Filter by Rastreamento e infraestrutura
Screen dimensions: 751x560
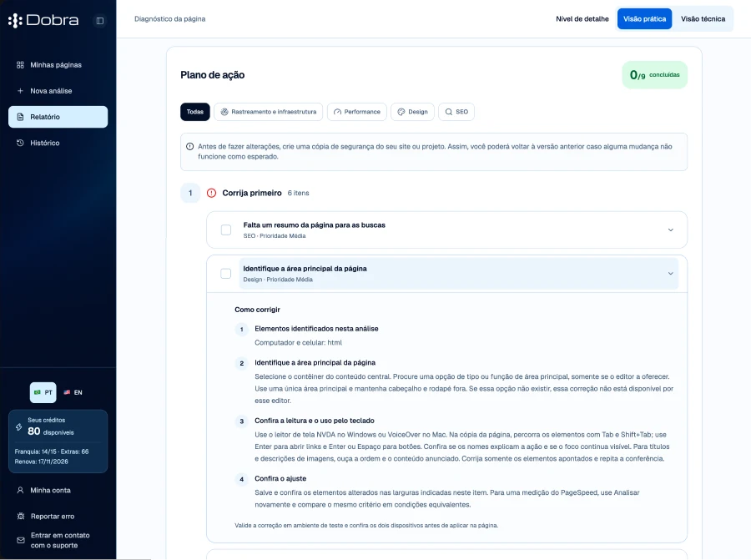click(268, 112)
